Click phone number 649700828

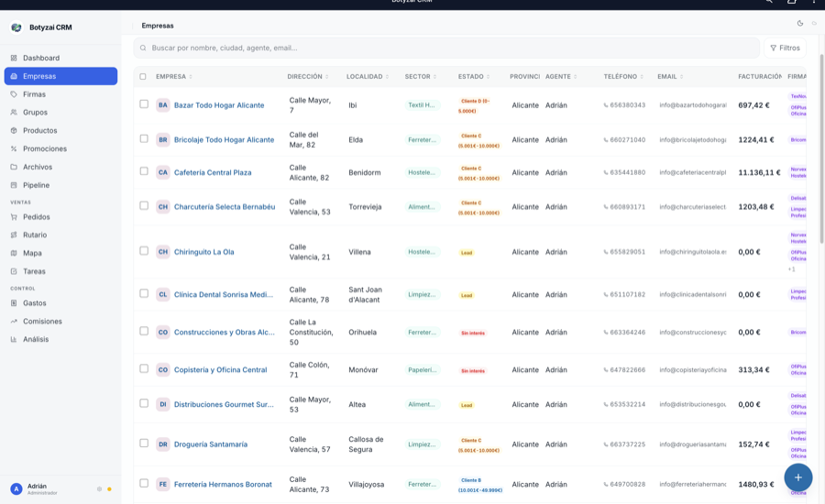tap(627, 485)
